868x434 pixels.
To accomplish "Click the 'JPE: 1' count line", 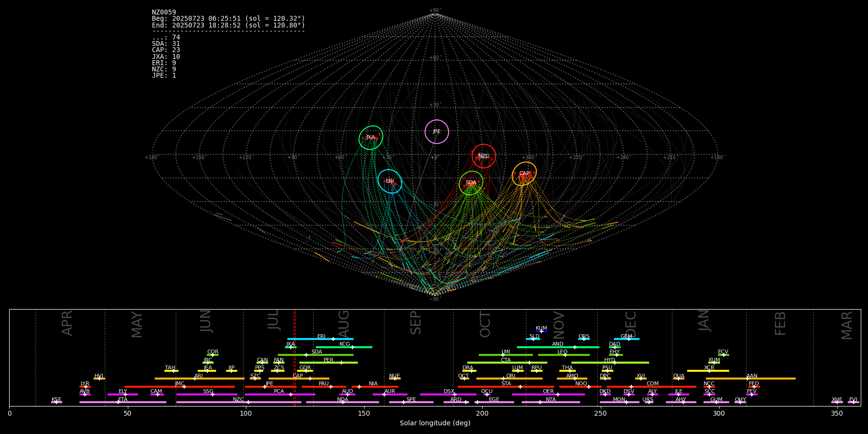I will pos(164,76).
